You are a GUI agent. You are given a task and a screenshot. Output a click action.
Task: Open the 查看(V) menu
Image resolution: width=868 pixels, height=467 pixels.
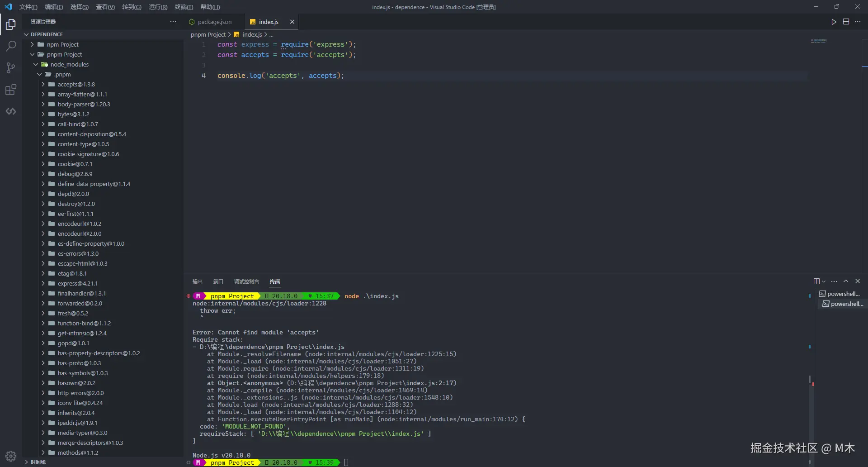[x=105, y=7]
